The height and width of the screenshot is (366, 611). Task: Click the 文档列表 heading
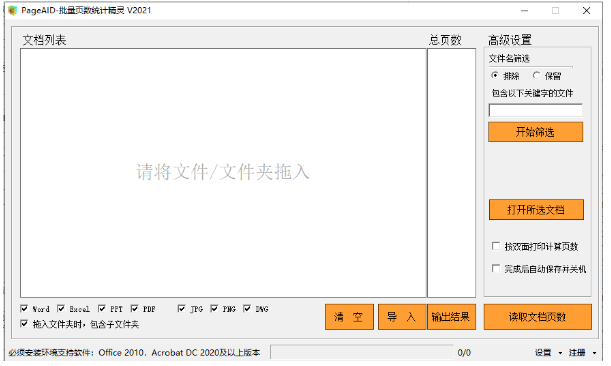44,40
